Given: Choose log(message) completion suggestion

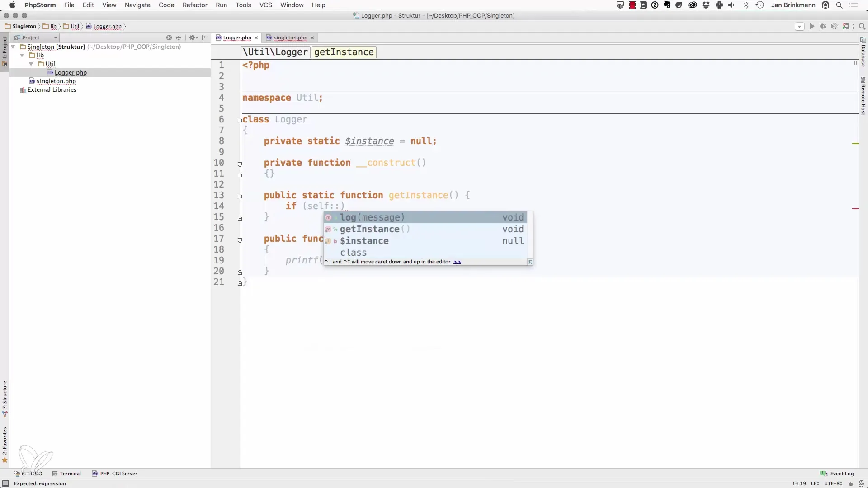Looking at the screenshot, I should pos(425,217).
